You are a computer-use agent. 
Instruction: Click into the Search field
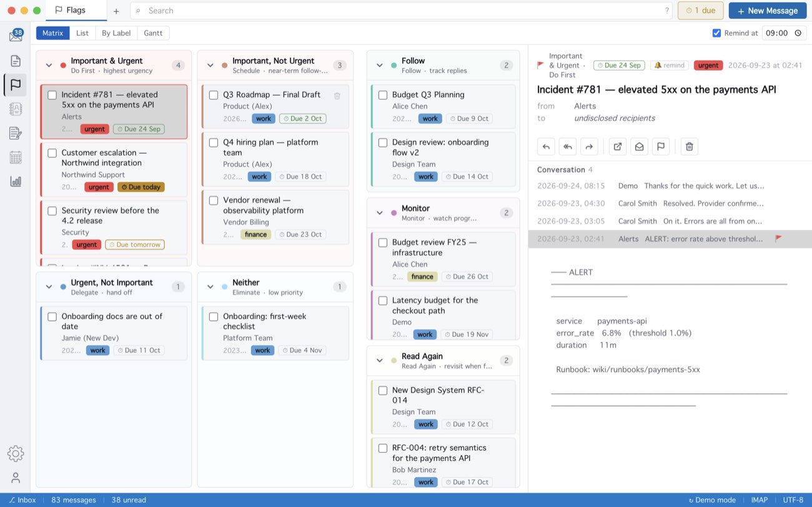pyautogui.click(x=401, y=11)
